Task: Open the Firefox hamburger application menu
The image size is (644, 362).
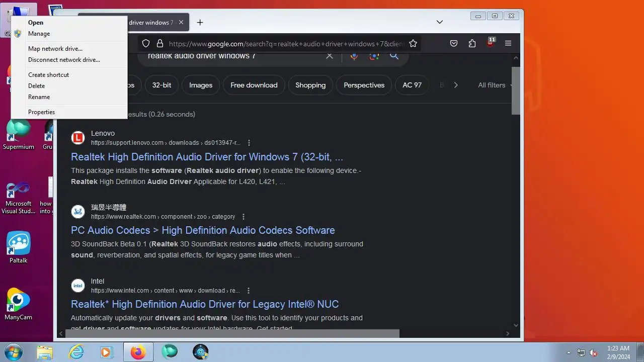Action: click(508, 44)
